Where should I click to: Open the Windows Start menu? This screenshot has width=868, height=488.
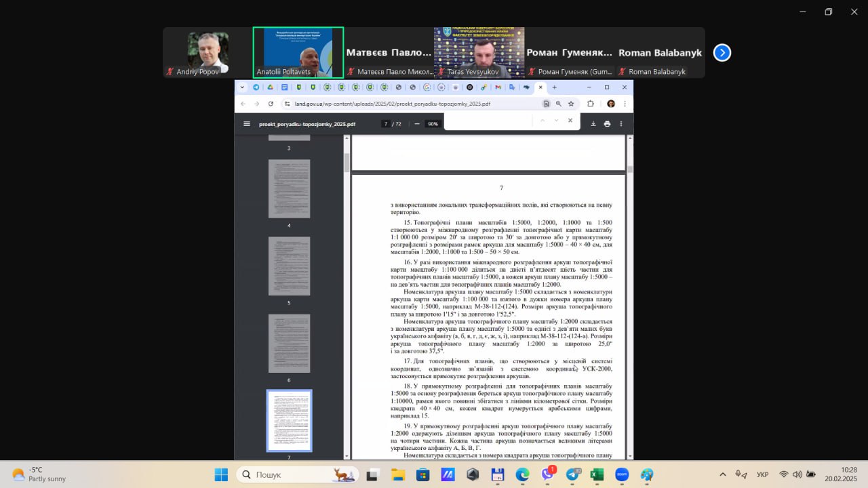[x=221, y=475]
